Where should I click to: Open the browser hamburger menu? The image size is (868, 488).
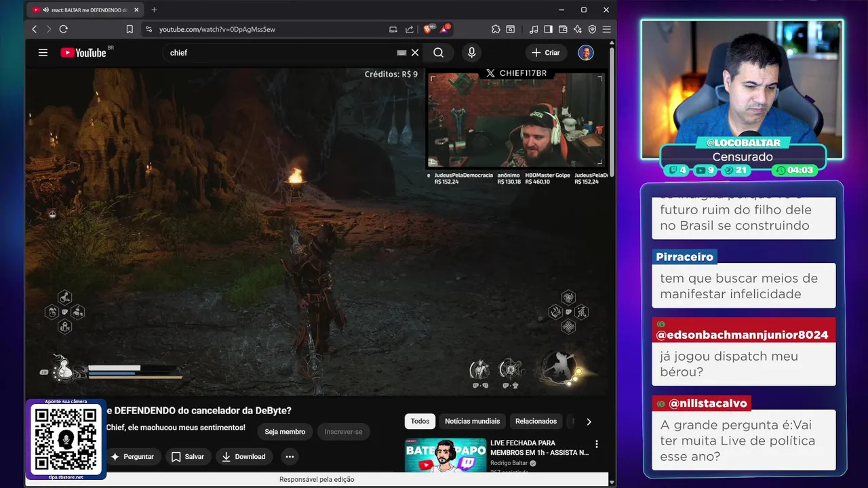coord(606,29)
